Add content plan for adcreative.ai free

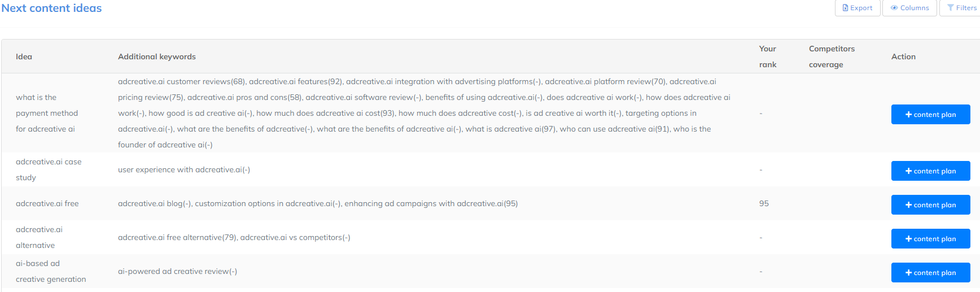pos(930,204)
